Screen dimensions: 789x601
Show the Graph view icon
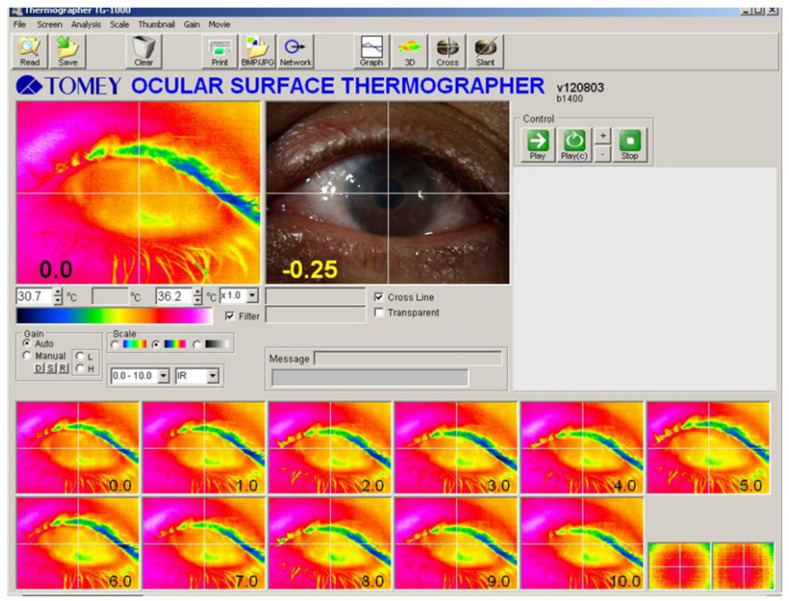[371, 51]
